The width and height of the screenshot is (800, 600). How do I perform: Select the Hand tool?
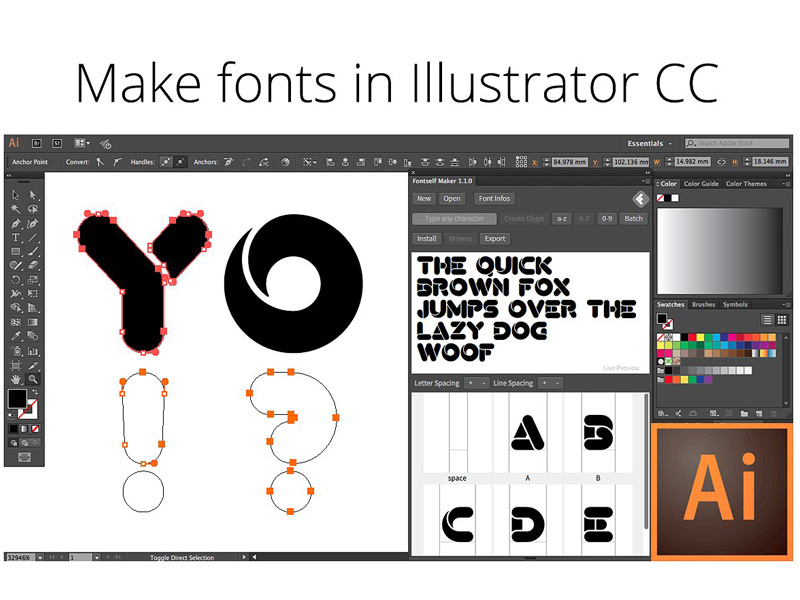tap(16, 379)
